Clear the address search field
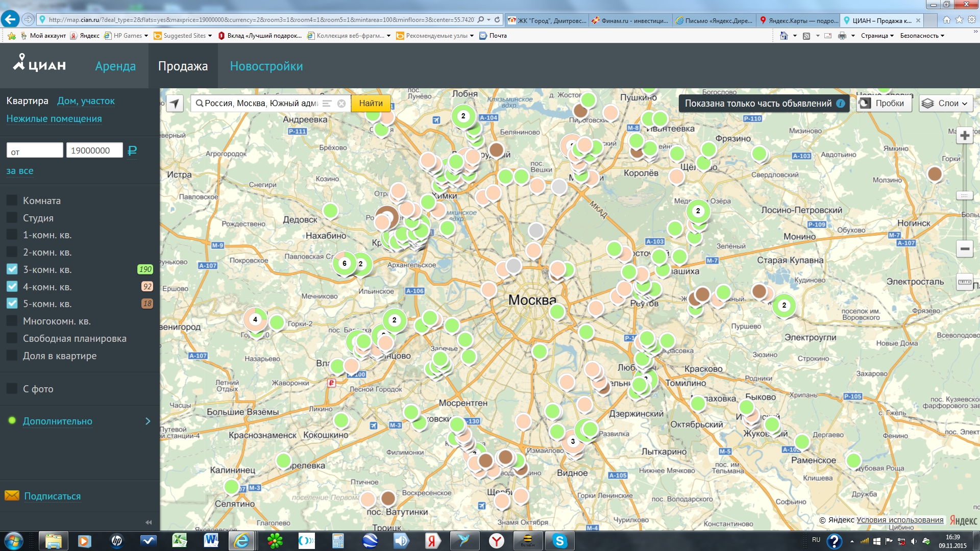Image resolution: width=980 pixels, height=551 pixels. pos(341,104)
